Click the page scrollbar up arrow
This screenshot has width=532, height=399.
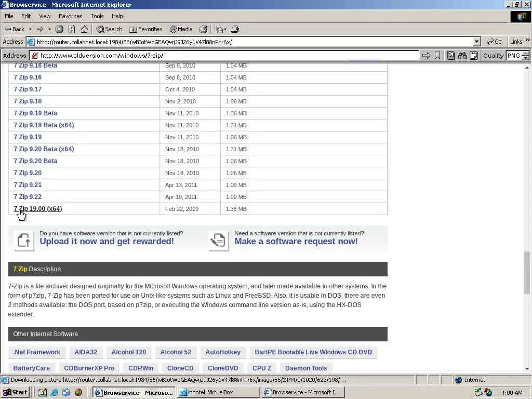click(527, 68)
